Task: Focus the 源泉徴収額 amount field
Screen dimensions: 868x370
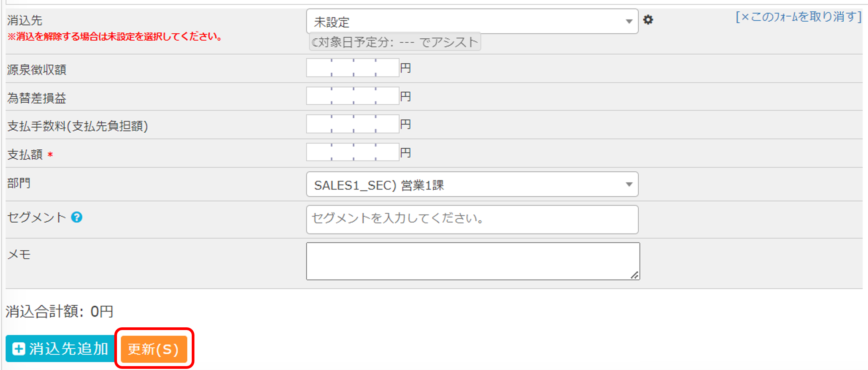Action: [352, 68]
